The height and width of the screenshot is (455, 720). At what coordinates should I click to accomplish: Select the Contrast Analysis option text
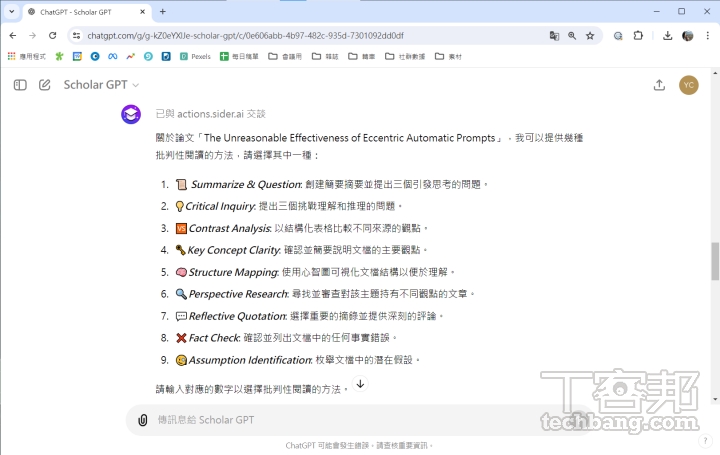coord(230,228)
